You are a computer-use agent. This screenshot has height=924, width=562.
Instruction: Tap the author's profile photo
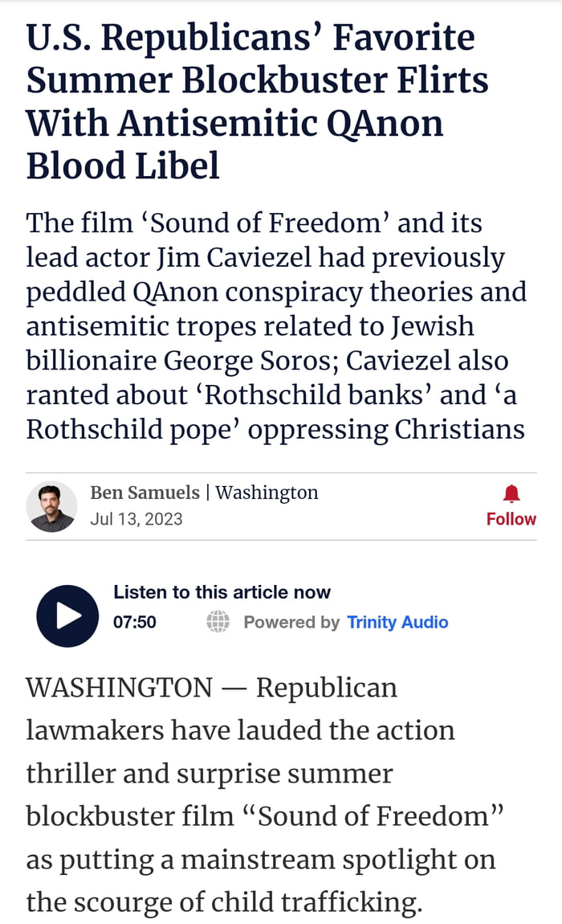(51, 507)
